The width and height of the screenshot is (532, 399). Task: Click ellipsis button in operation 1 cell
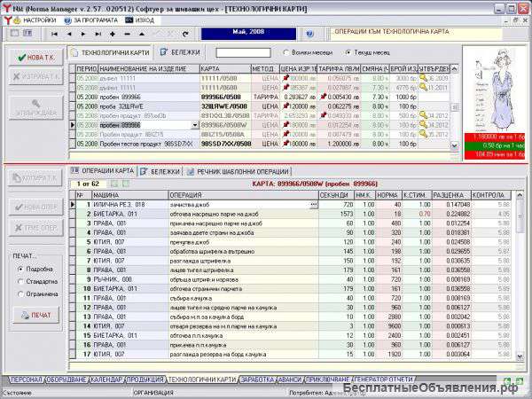tap(314, 205)
